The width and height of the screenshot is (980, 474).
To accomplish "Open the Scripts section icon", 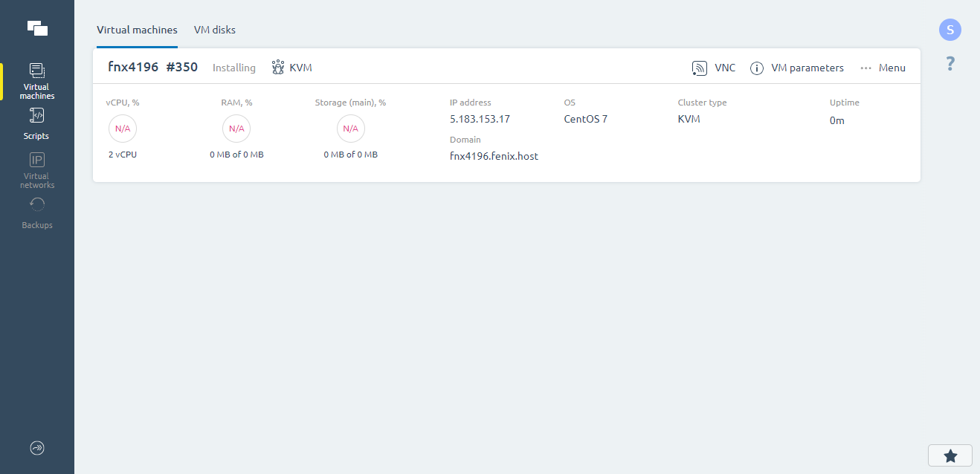I will (x=37, y=115).
